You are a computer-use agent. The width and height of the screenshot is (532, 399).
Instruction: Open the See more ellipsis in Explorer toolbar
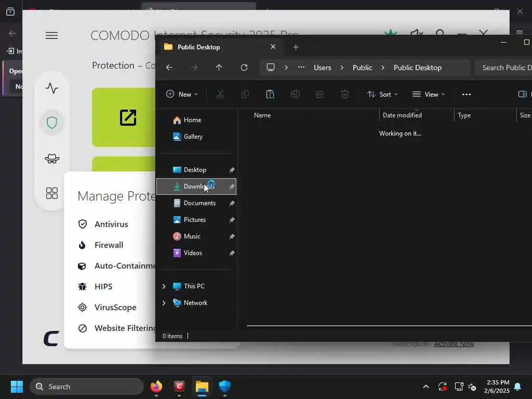point(467,95)
